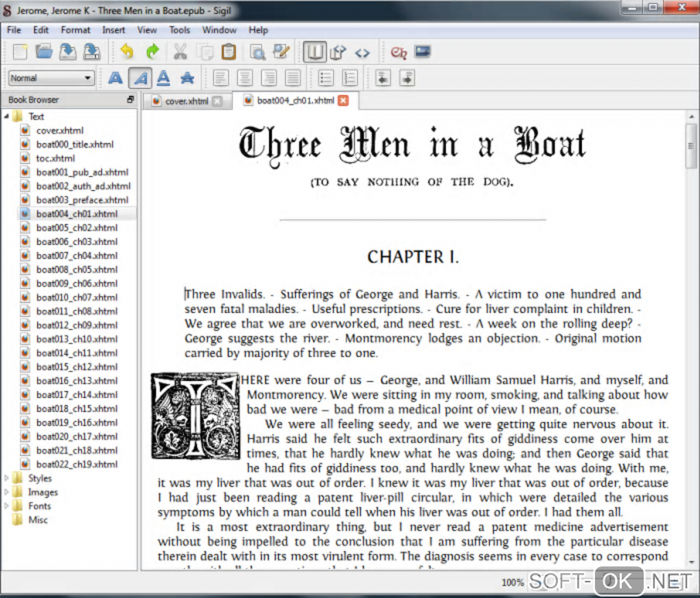The height and width of the screenshot is (598, 700).
Task: Select boat015_ch12.xhtml file
Action: tap(77, 367)
